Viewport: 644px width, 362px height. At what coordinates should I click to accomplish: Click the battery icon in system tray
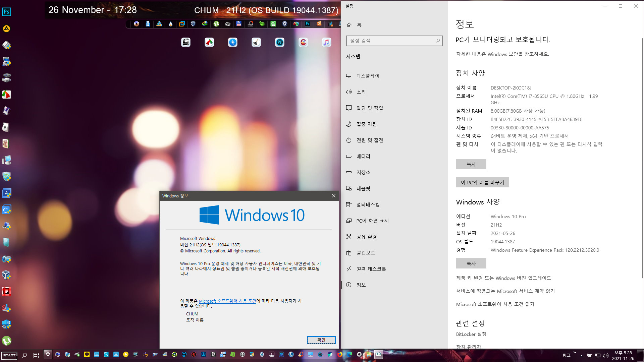click(589, 356)
